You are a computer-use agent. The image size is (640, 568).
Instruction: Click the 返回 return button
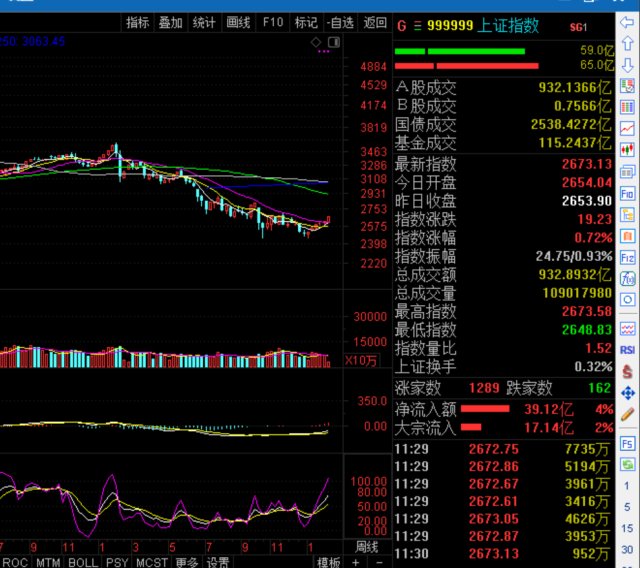375,22
